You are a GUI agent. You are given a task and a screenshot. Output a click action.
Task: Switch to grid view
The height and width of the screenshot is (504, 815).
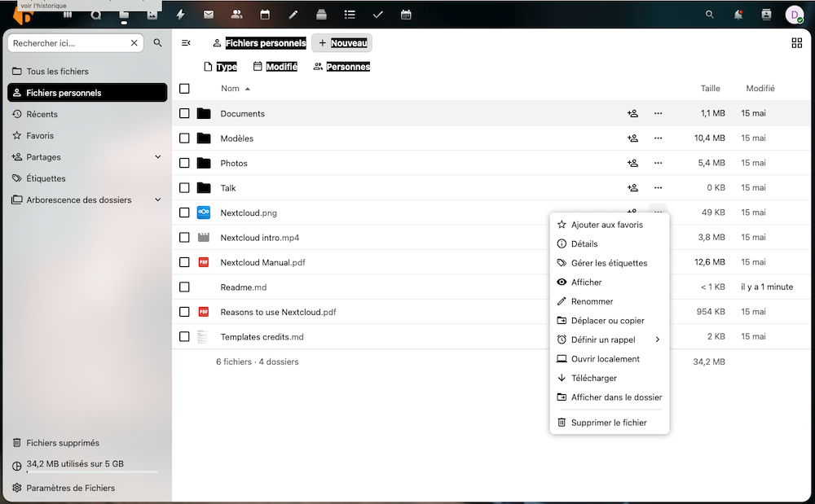tap(796, 43)
